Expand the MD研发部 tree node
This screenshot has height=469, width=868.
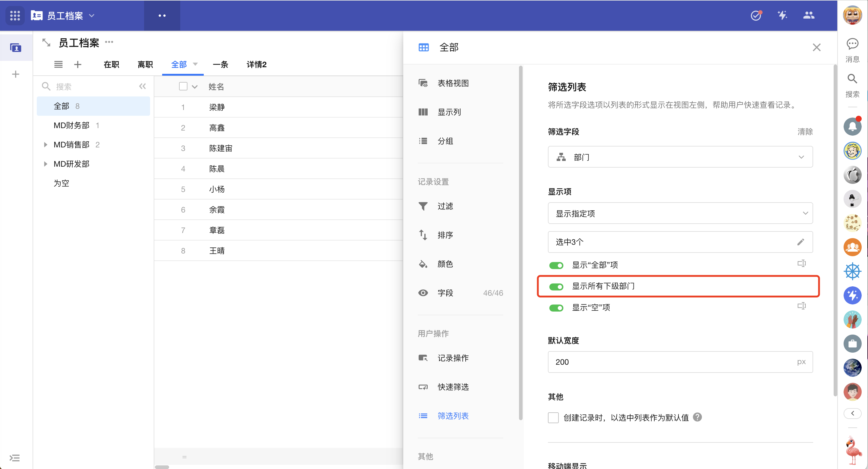pos(46,164)
